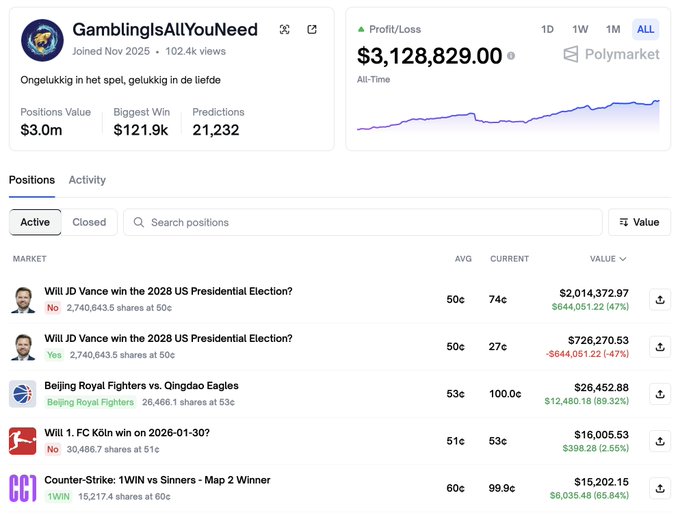This screenshot has height=517, width=680.
Task: Switch to the Closed positions filter
Action: [x=89, y=222]
